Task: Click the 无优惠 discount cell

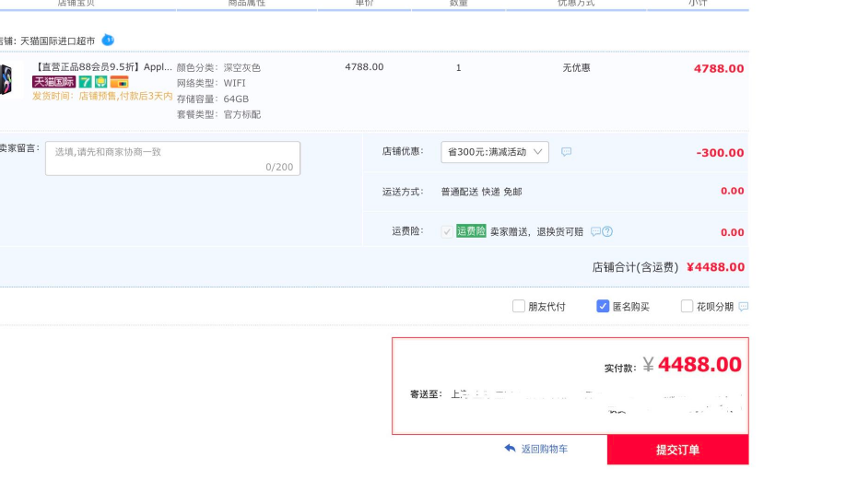Action: 576,67
